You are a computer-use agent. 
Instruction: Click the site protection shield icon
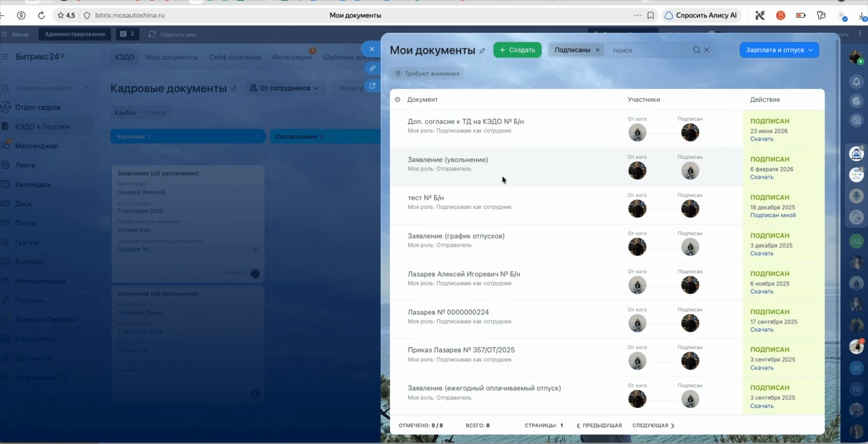[x=87, y=15]
